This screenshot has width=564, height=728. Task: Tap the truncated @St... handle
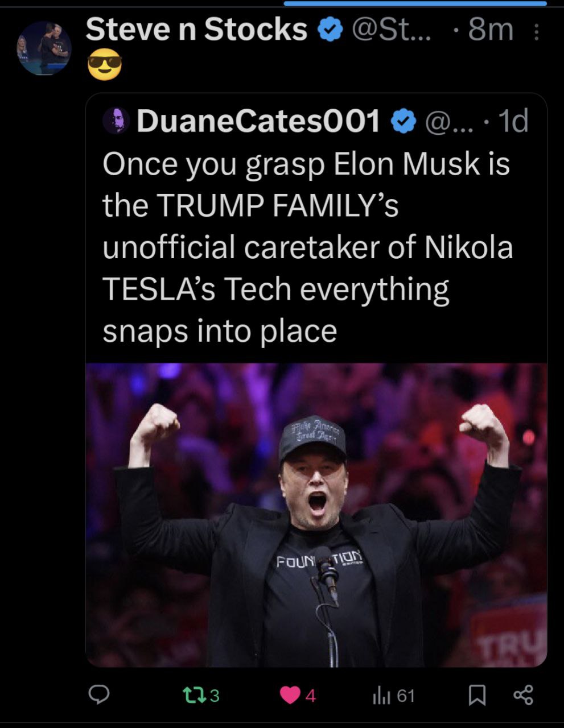pyautogui.click(x=392, y=30)
